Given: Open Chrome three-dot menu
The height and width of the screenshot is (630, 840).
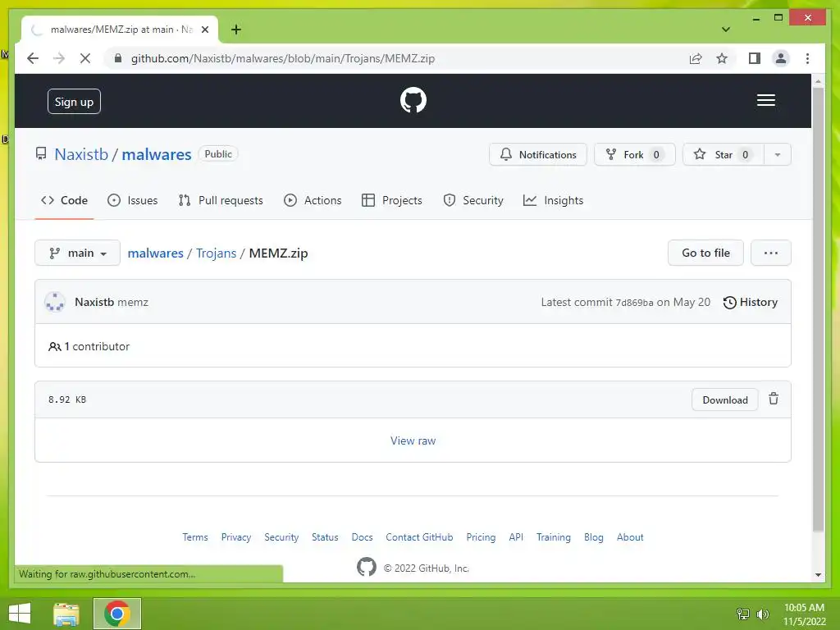Looking at the screenshot, I should point(807,58).
